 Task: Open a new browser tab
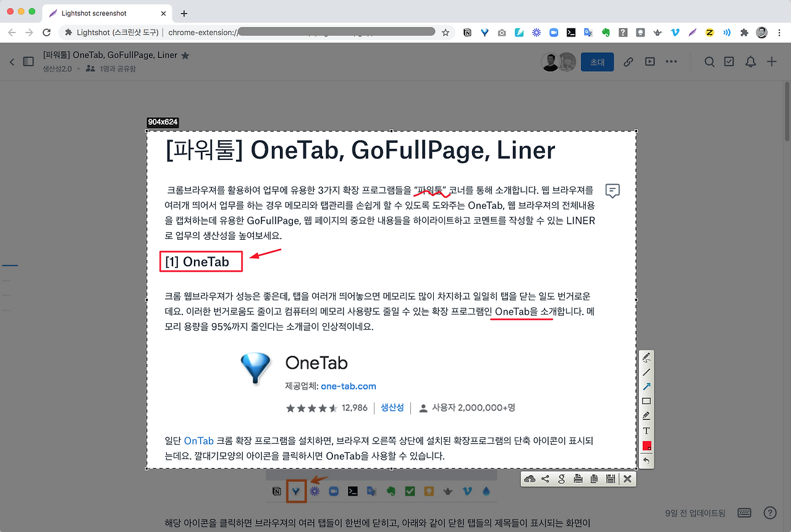click(x=184, y=13)
